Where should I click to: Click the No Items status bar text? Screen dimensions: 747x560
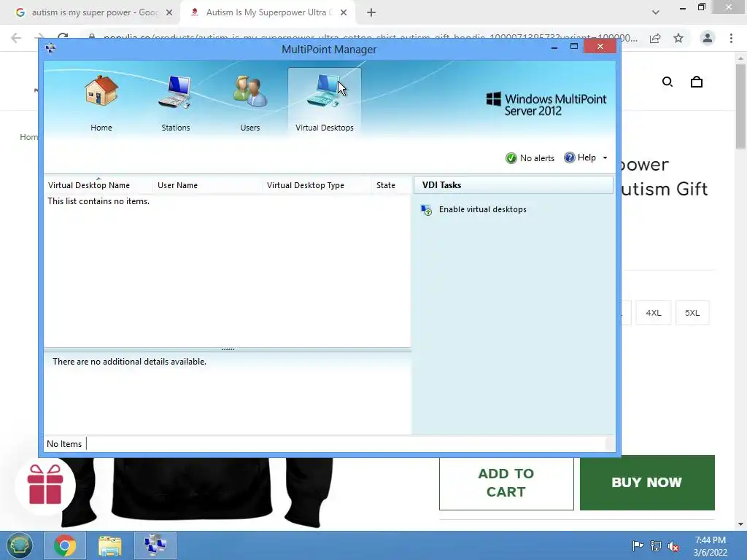click(x=64, y=444)
